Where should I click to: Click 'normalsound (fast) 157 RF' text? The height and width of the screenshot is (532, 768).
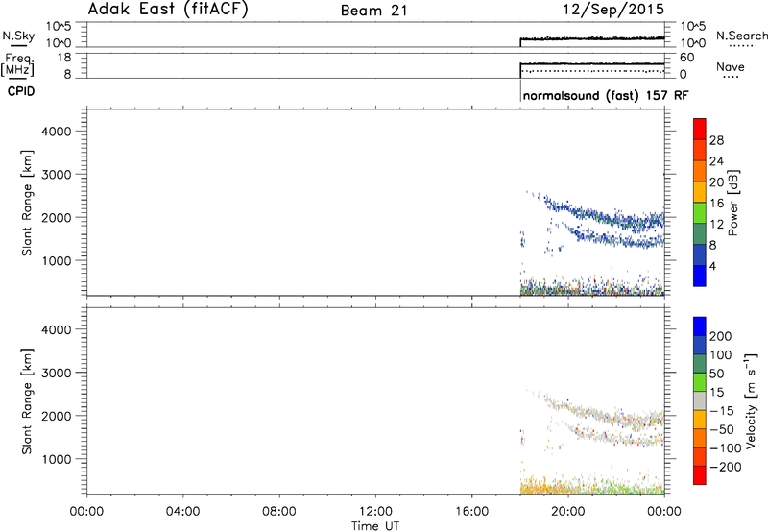click(606, 95)
